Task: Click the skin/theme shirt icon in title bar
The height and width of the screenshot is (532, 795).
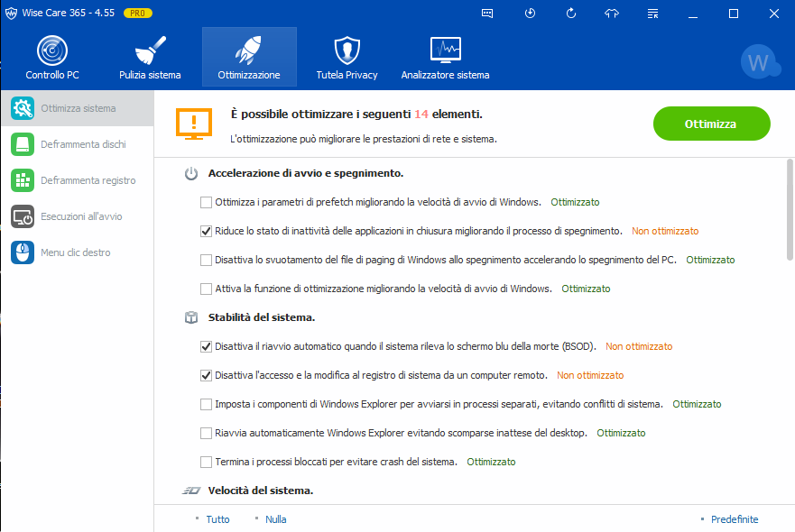Action: pos(612,14)
